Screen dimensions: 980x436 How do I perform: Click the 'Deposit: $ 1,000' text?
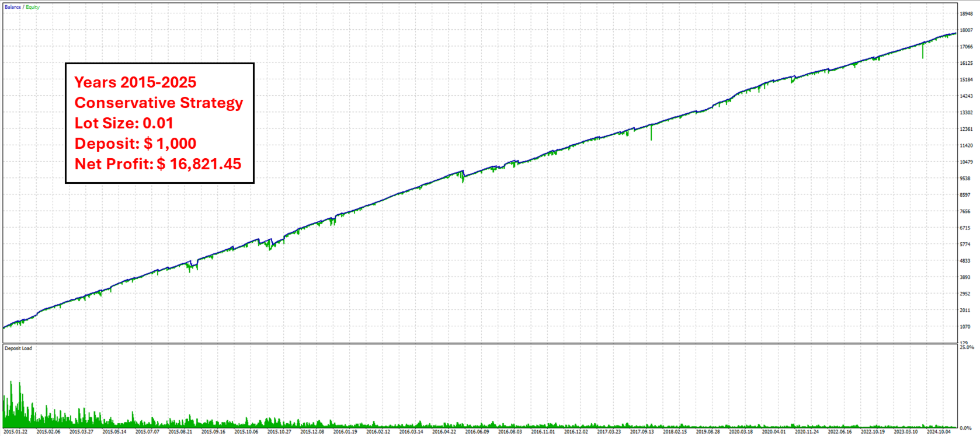tap(135, 144)
